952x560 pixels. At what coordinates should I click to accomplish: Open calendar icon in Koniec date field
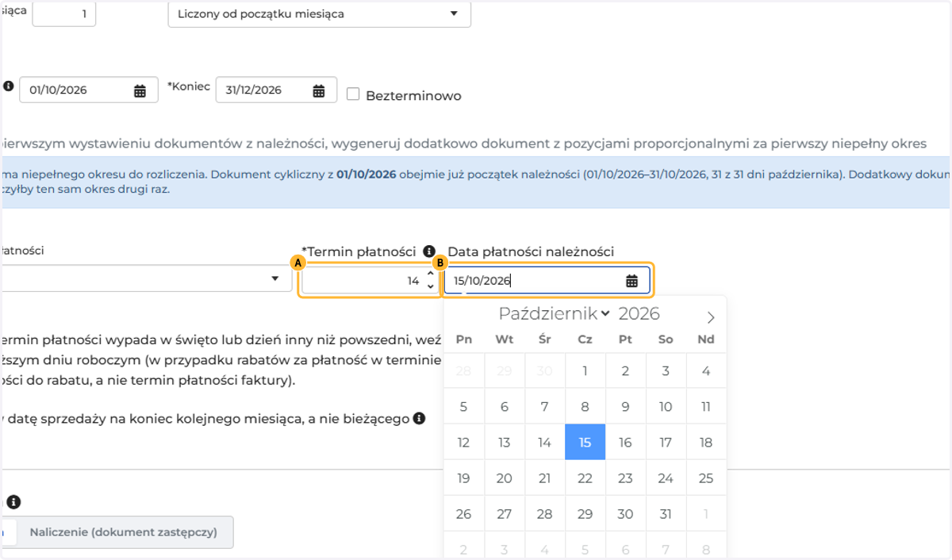point(319,90)
